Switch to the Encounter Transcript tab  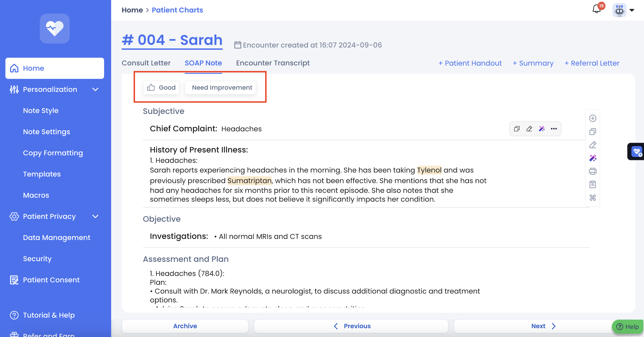(273, 63)
